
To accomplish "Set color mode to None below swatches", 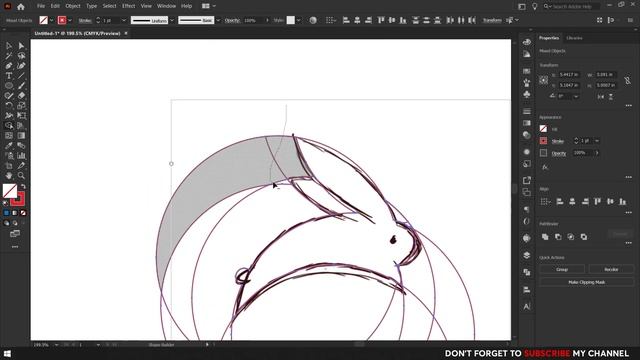I will pyautogui.click(x=23, y=213).
